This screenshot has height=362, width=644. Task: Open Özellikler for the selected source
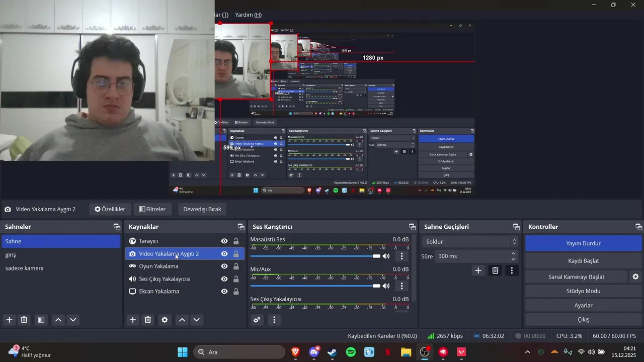pyautogui.click(x=110, y=209)
